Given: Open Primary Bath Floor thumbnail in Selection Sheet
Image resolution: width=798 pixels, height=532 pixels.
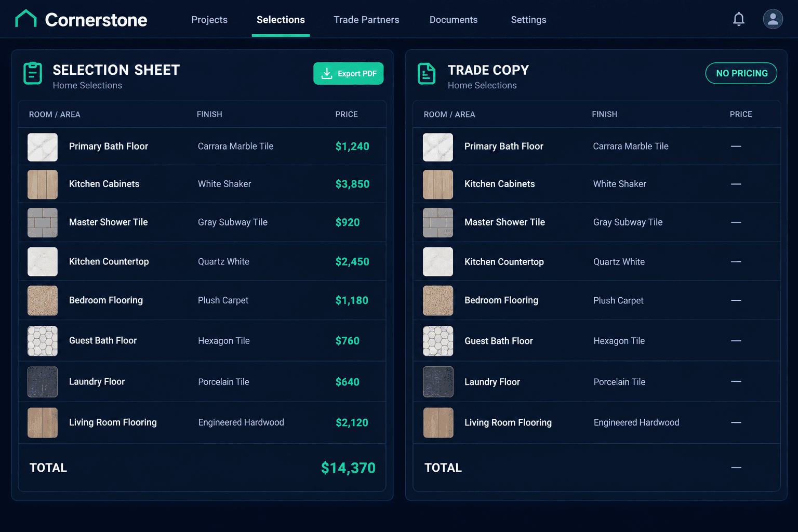Looking at the screenshot, I should click(43, 147).
